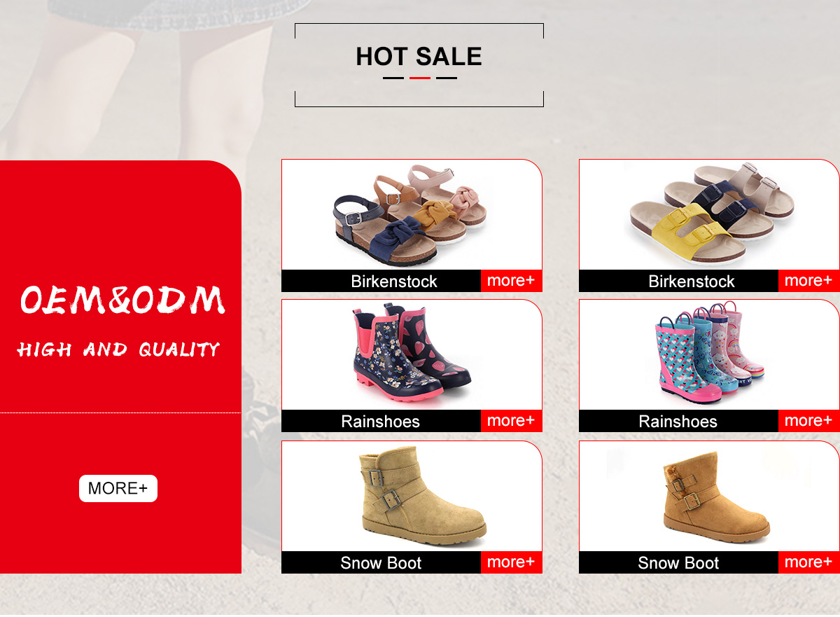View the kids' rain boots with handles image
This screenshot has width=840, height=617.
click(x=709, y=354)
